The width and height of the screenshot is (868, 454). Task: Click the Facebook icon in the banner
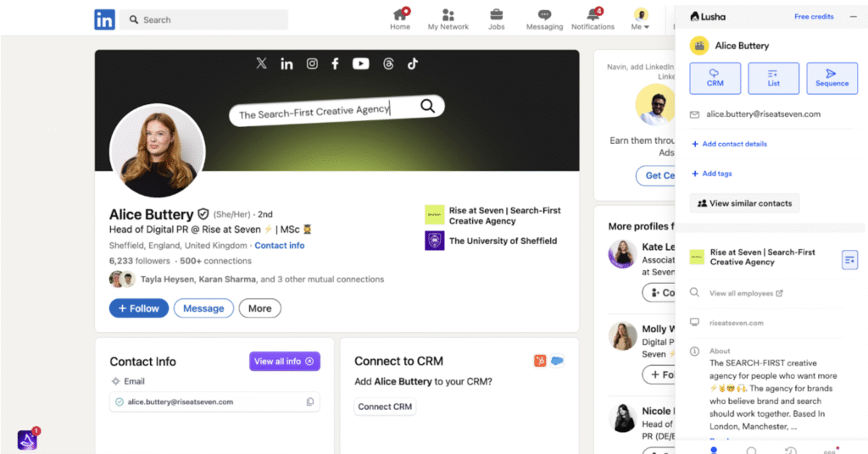(x=335, y=64)
